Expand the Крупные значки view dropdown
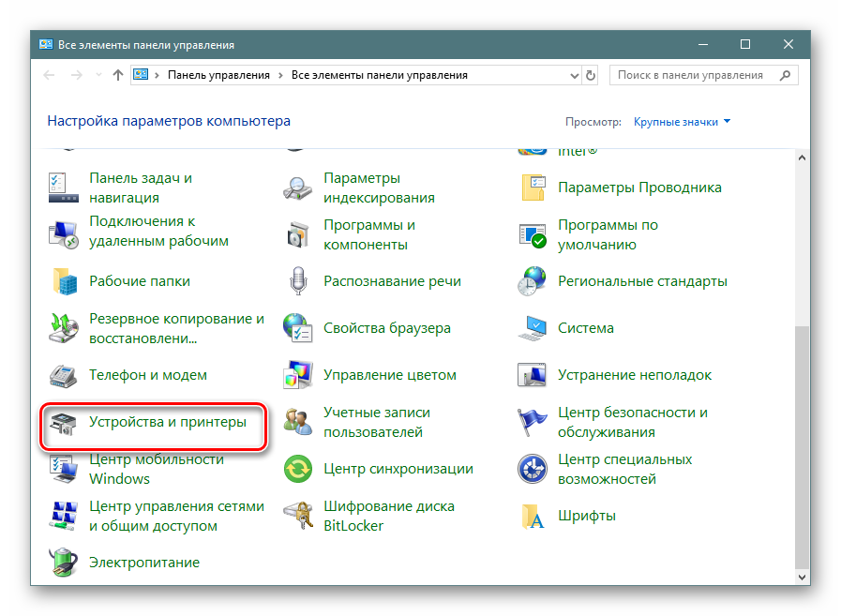This screenshot has width=841, height=616. pos(682,122)
